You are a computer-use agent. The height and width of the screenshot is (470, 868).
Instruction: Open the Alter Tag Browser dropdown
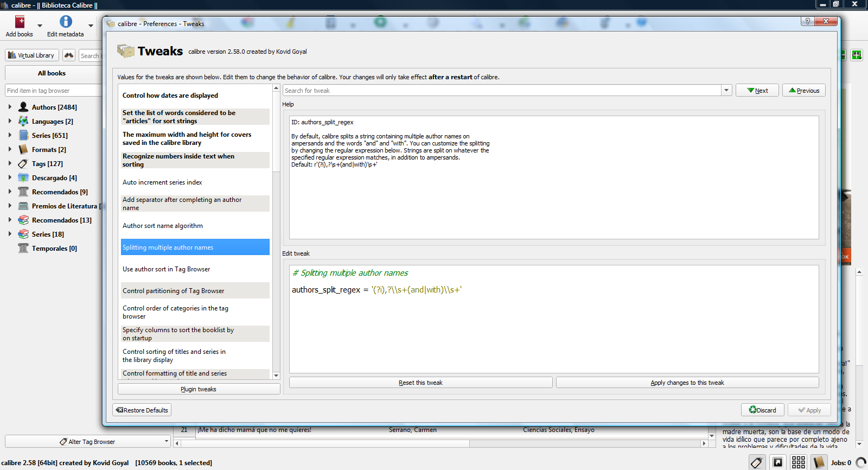click(x=88, y=441)
